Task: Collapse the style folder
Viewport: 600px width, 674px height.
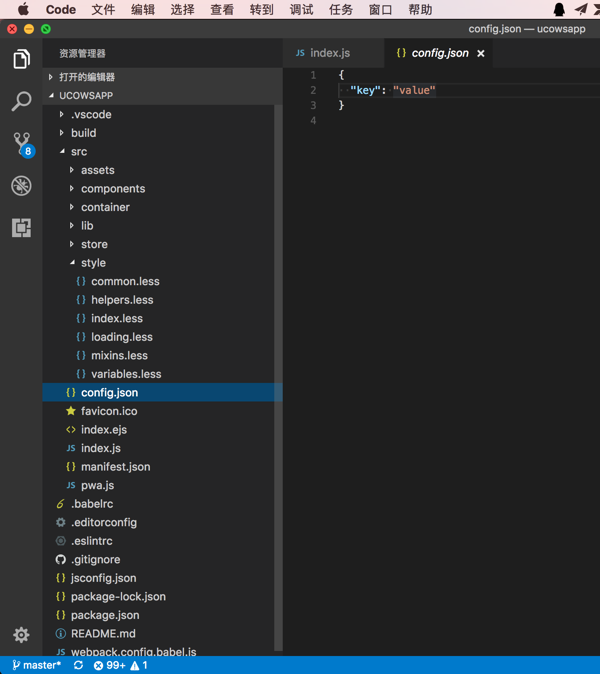Action: (93, 263)
